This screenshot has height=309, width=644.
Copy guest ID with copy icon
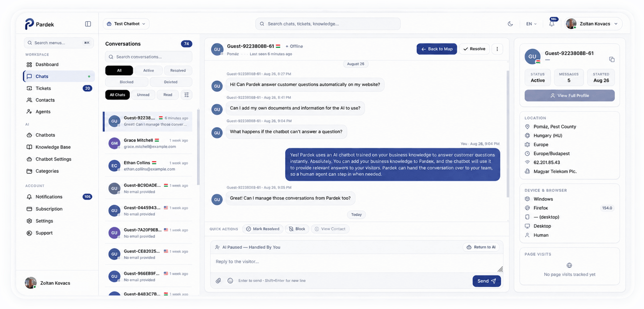(612, 59)
